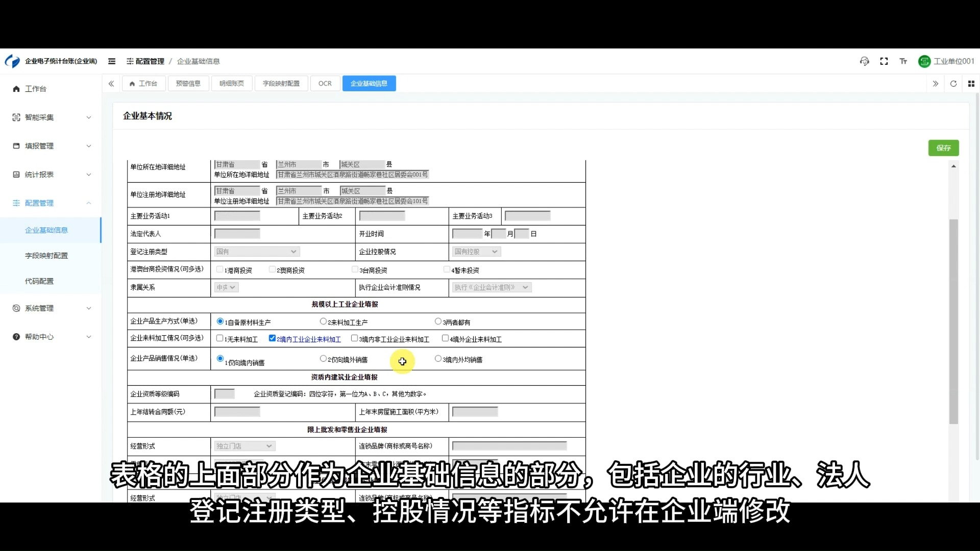This screenshot has width=980, height=551.
Task: Check 3境内非工业企业来料加工 checkbox
Action: click(354, 338)
